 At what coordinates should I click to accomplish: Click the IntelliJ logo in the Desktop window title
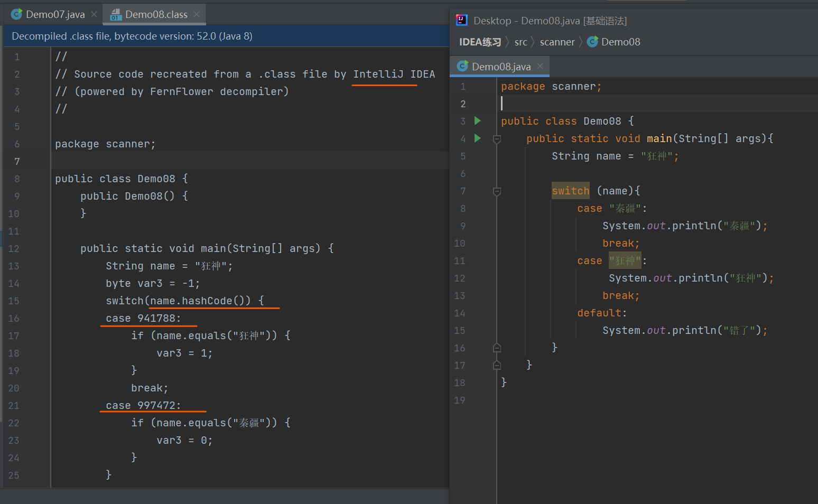[x=462, y=21]
